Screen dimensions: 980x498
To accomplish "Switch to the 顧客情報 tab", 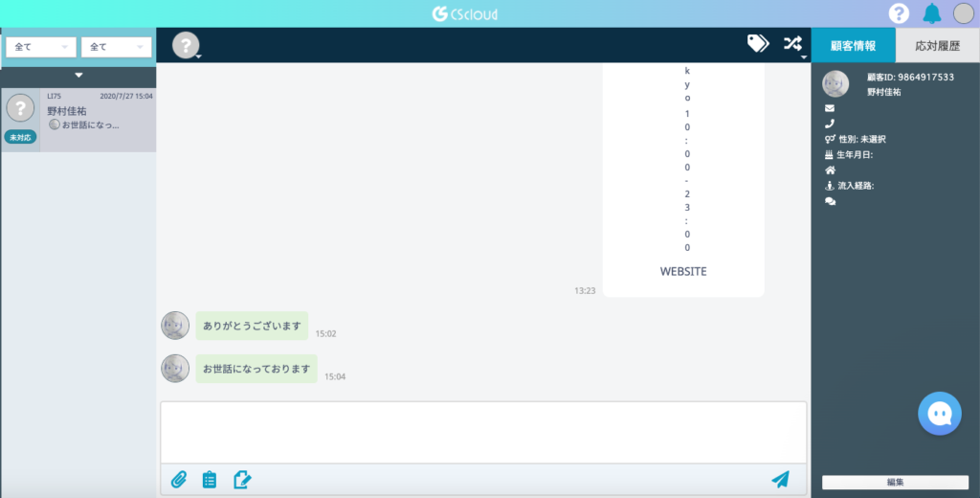I will click(x=853, y=45).
